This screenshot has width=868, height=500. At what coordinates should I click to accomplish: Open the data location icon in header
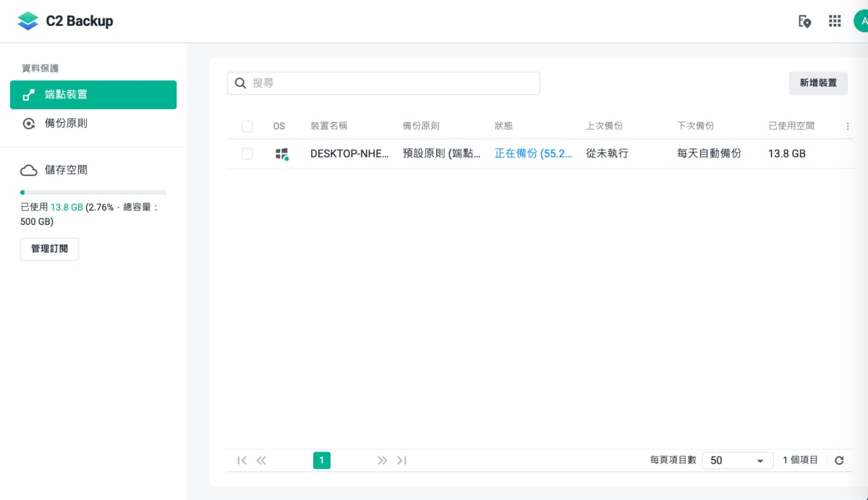pyautogui.click(x=804, y=21)
